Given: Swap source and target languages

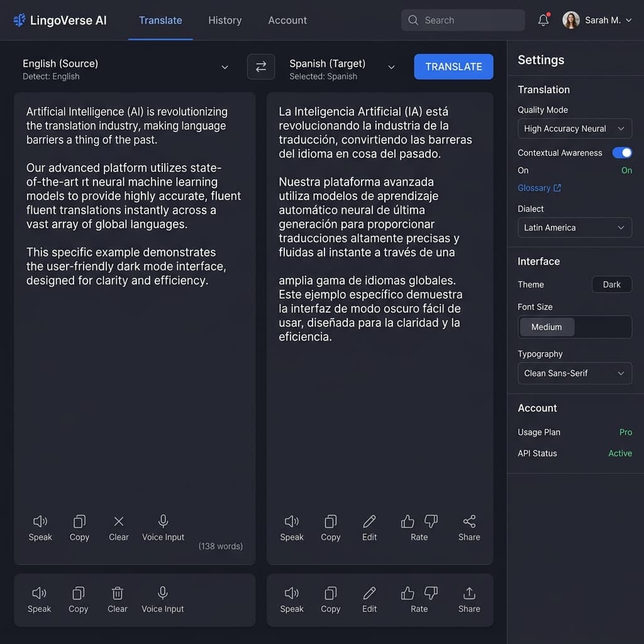Looking at the screenshot, I should coord(261,67).
